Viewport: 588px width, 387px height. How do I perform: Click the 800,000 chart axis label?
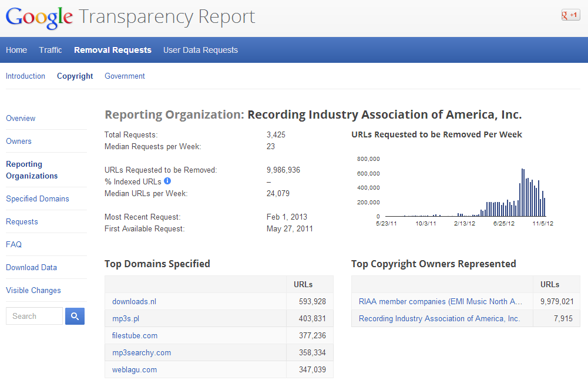click(x=368, y=159)
